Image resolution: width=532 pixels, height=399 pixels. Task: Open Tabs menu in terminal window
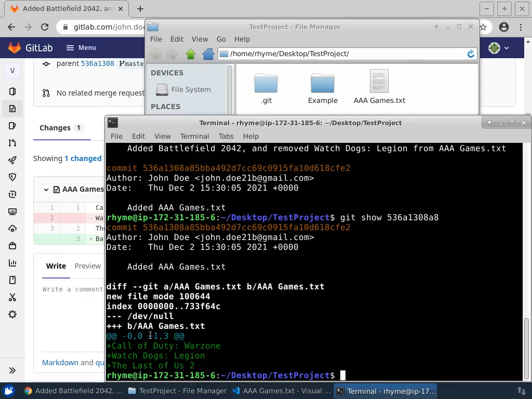pyautogui.click(x=226, y=136)
